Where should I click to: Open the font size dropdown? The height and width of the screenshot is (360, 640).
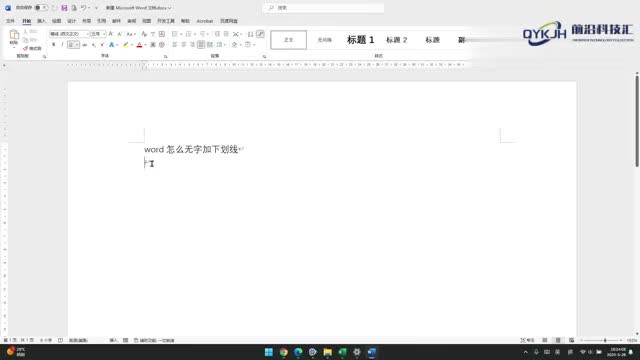[98, 34]
